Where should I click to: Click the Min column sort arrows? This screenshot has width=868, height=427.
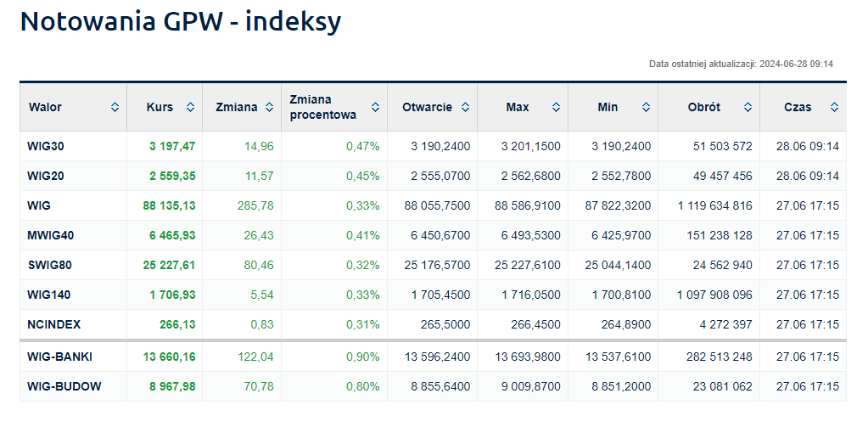tap(646, 108)
